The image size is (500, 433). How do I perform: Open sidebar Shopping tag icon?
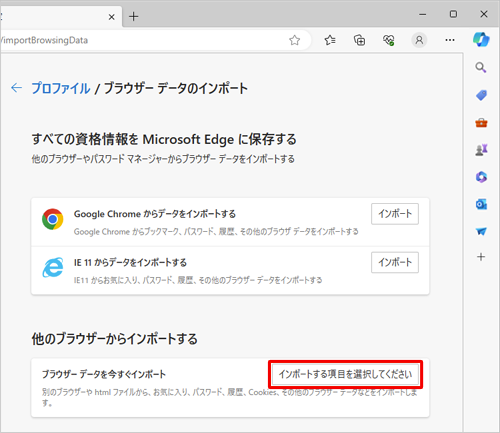(481, 95)
